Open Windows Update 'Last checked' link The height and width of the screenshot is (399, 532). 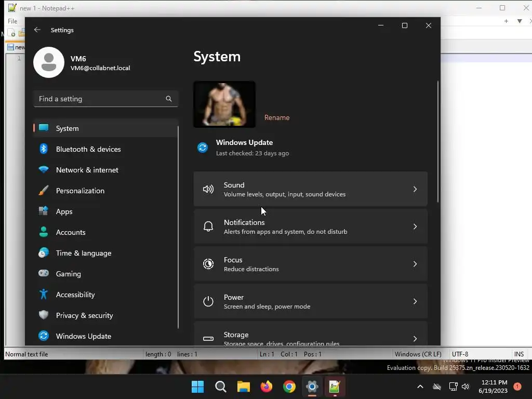coord(252,153)
